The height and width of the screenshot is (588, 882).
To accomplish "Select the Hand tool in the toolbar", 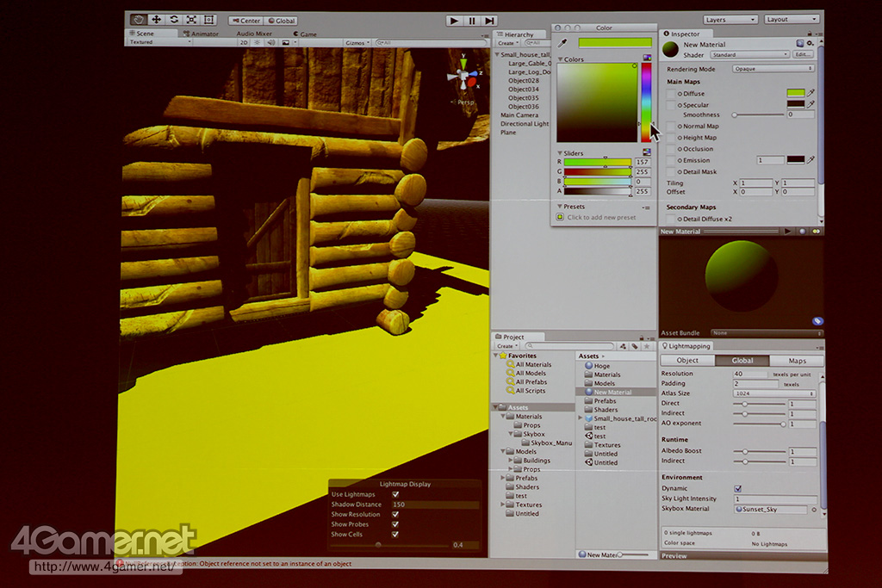I will (x=139, y=20).
